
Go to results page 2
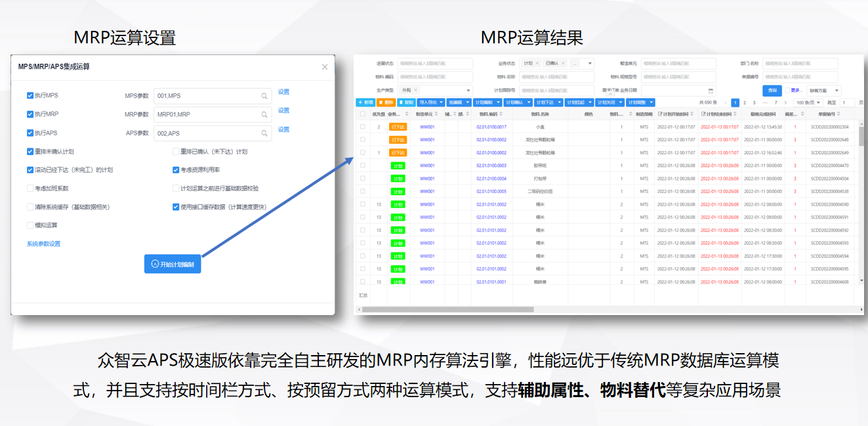click(745, 102)
